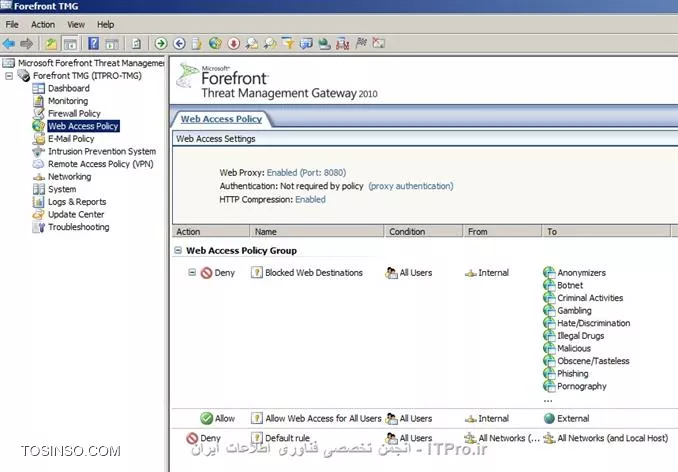The height and width of the screenshot is (472, 678).
Task: Click the External destination of Allow rule
Action: pyautogui.click(x=573, y=418)
